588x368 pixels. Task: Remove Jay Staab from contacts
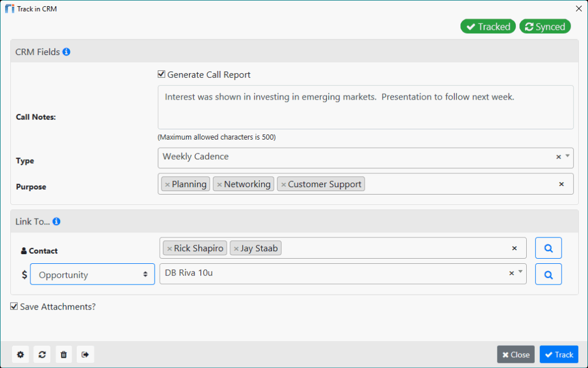click(x=236, y=248)
